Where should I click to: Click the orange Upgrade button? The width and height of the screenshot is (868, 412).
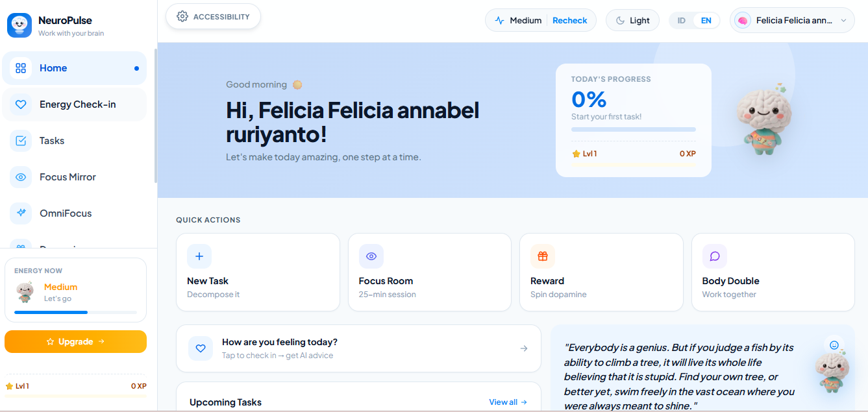(x=75, y=342)
